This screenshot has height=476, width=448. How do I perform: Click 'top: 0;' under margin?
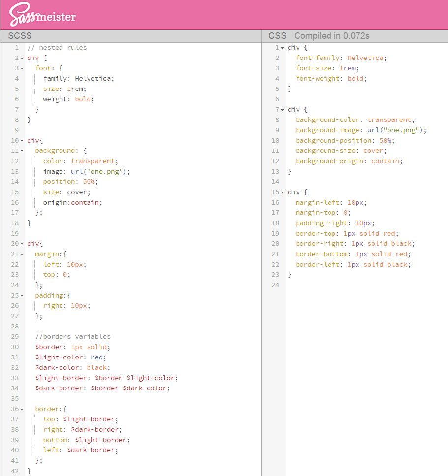coord(57,275)
